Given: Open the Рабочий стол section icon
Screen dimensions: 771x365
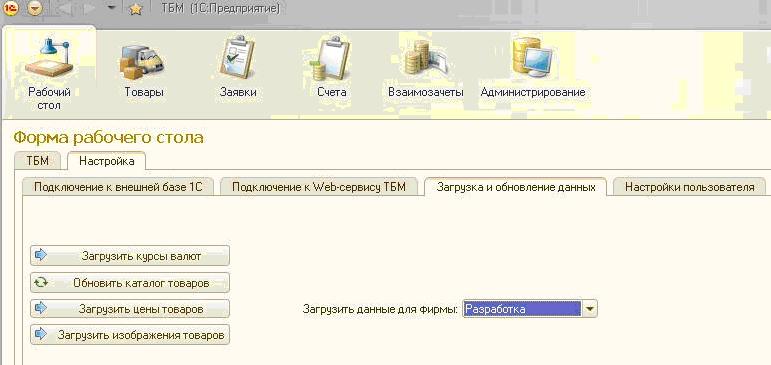Looking at the screenshot, I should pos(49,59).
